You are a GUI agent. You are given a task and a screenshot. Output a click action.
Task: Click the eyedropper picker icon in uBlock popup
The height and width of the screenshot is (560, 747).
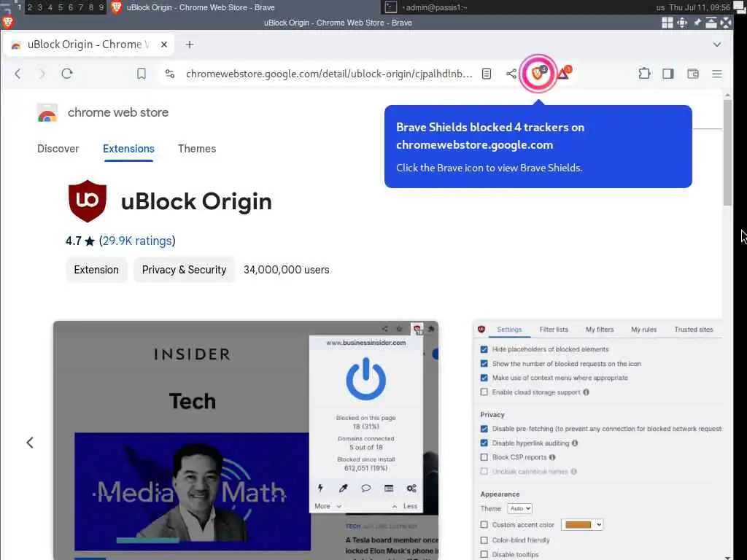pyautogui.click(x=343, y=488)
